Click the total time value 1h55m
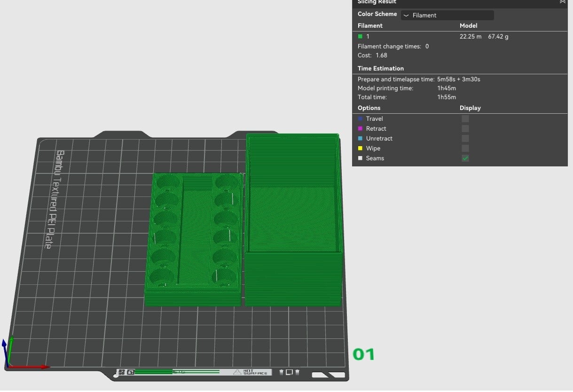This screenshot has width=573, height=392. pyautogui.click(x=447, y=97)
